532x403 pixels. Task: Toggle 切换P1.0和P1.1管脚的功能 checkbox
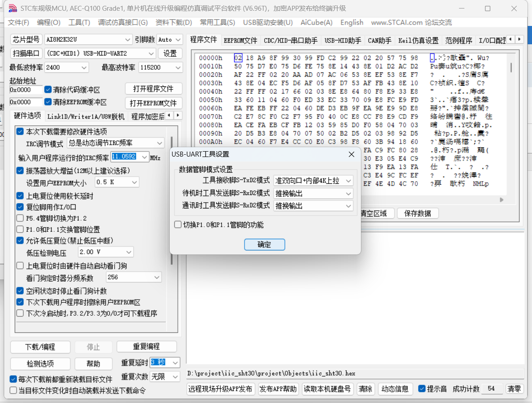point(178,225)
